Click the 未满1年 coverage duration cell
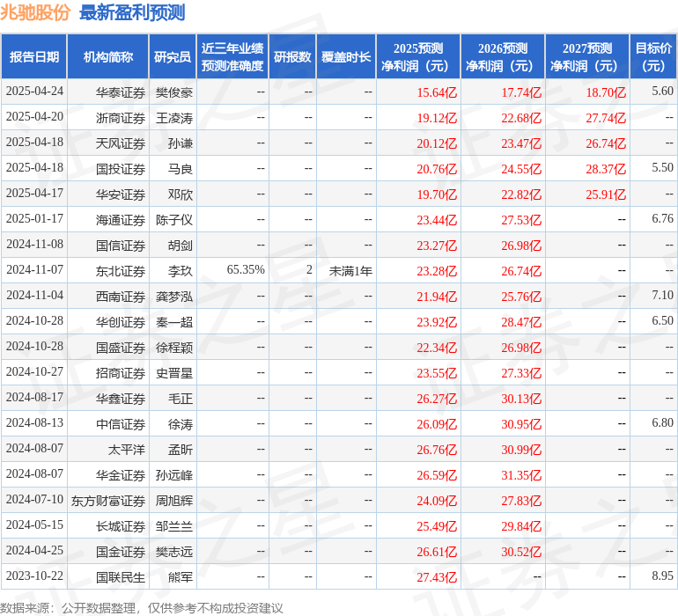This screenshot has height=616, width=678. point(350,270)
